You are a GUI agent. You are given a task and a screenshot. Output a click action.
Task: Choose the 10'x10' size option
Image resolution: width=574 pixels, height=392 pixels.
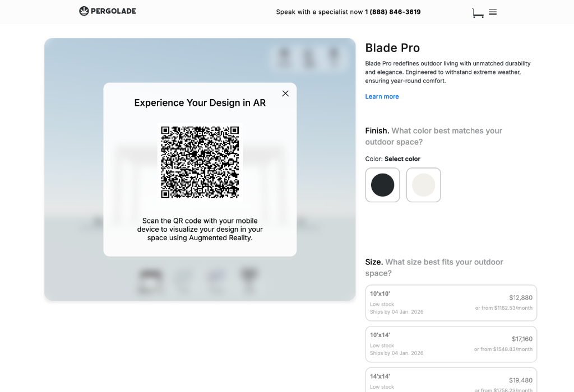pos(451,303)
